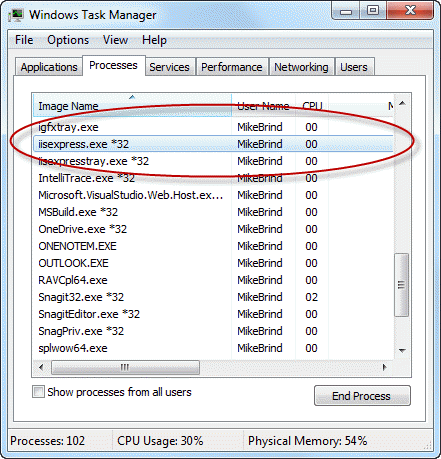The height and width of the screenshot is (459, 441).
Task: Select the iisexpresstray.exe *32 process
Action: (213, 161)
